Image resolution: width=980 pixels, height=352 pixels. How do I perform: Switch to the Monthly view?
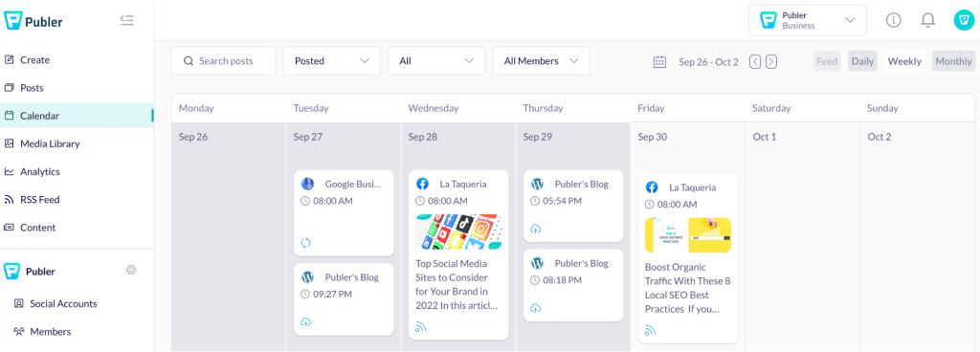(953, 61)
